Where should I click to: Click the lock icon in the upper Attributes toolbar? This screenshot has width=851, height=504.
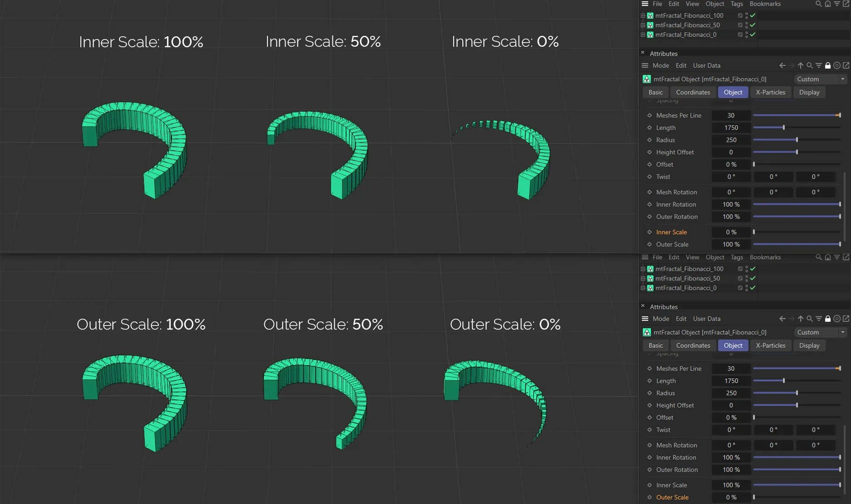point(828,65)
